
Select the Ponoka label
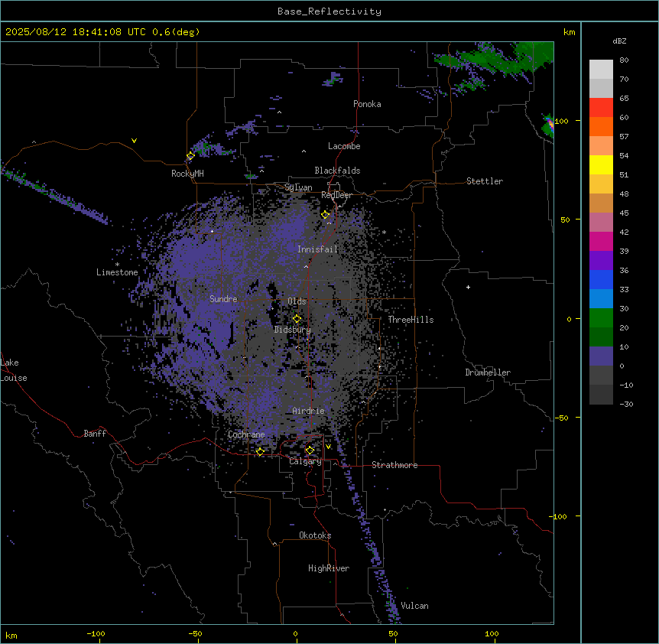[x=367, y=104]
